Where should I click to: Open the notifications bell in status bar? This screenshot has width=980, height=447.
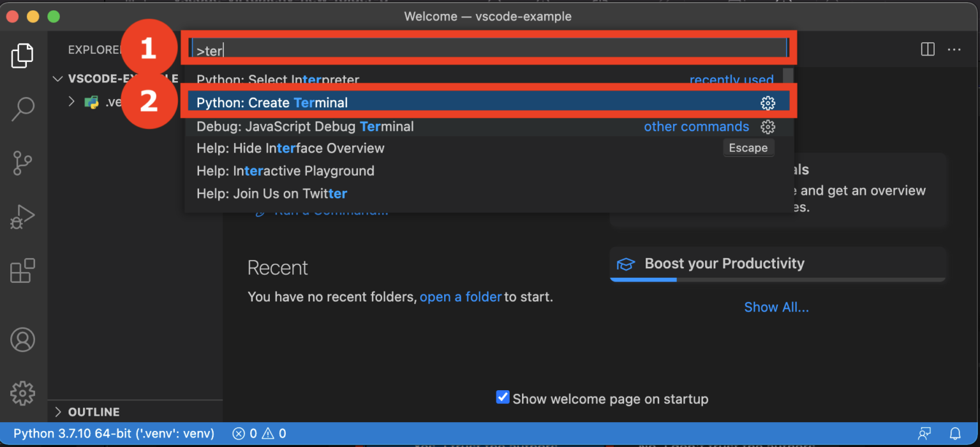[955, 434]
